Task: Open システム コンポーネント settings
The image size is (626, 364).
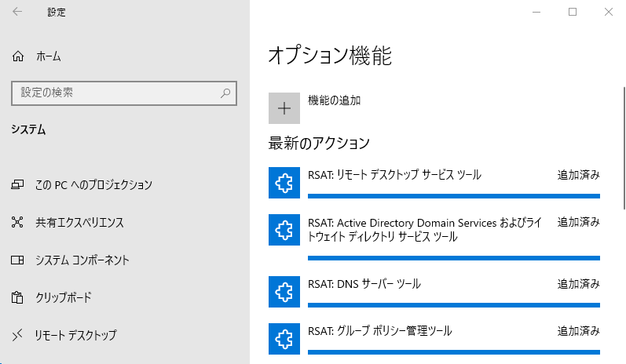Action: pos(82,260)
